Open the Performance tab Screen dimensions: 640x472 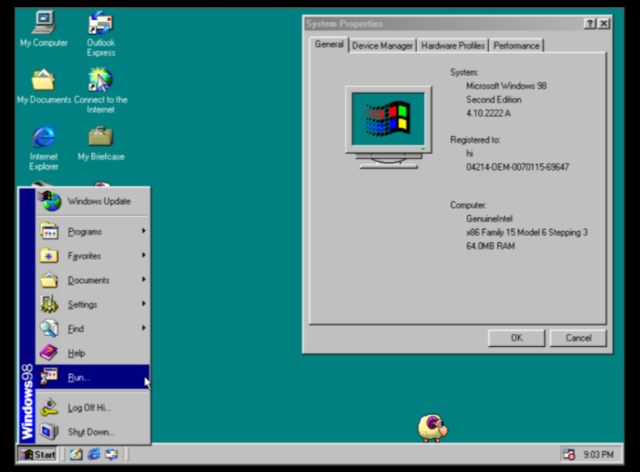click(516, 46)
